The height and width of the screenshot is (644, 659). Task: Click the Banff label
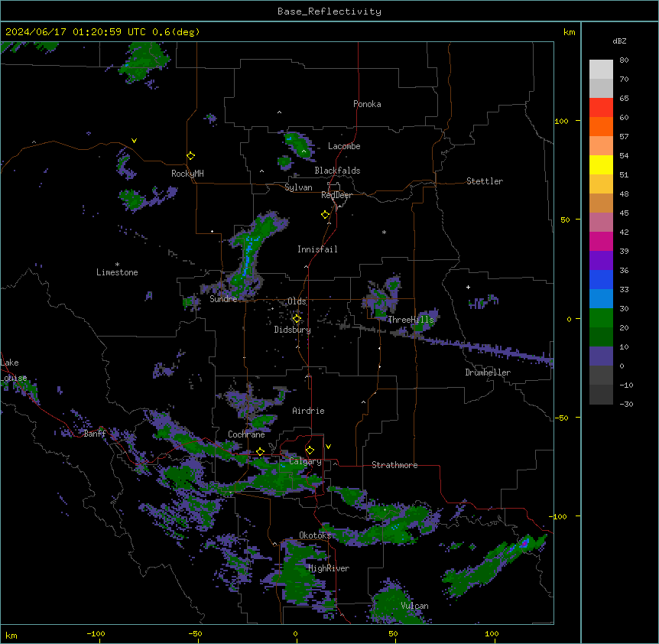point(95,434)
